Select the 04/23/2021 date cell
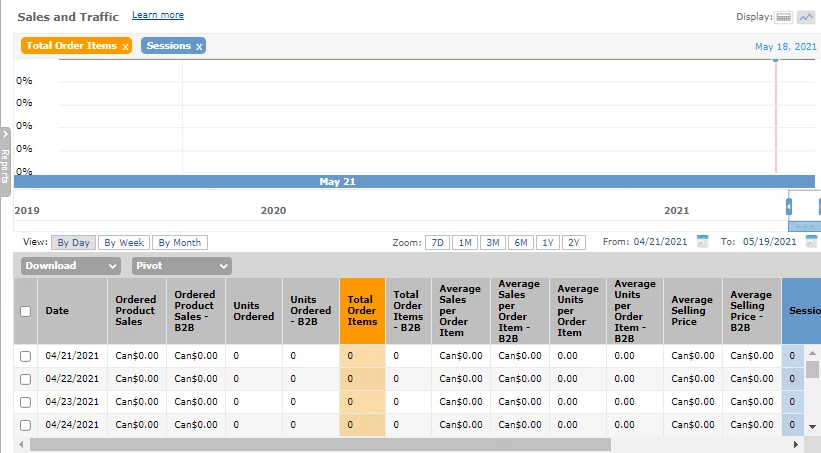The image size is (821, 453). pos(72,402)
